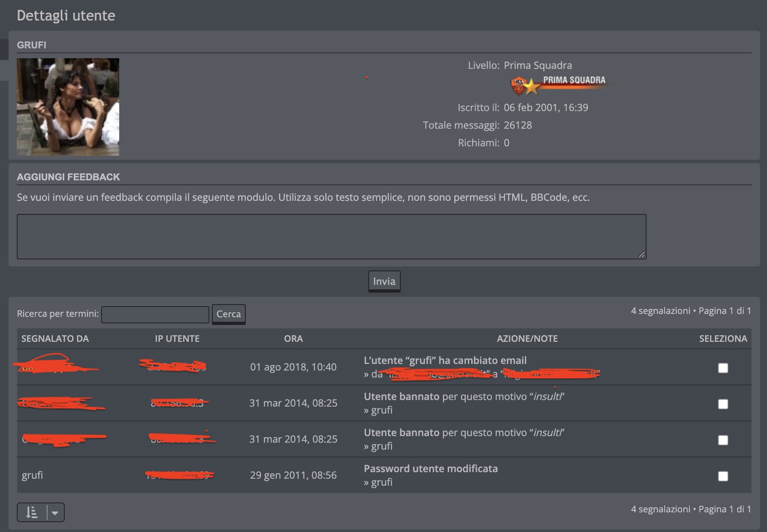The image size is (767, 532).
Task: Focus the Ricerca per termini field
Action: (155, 314)
